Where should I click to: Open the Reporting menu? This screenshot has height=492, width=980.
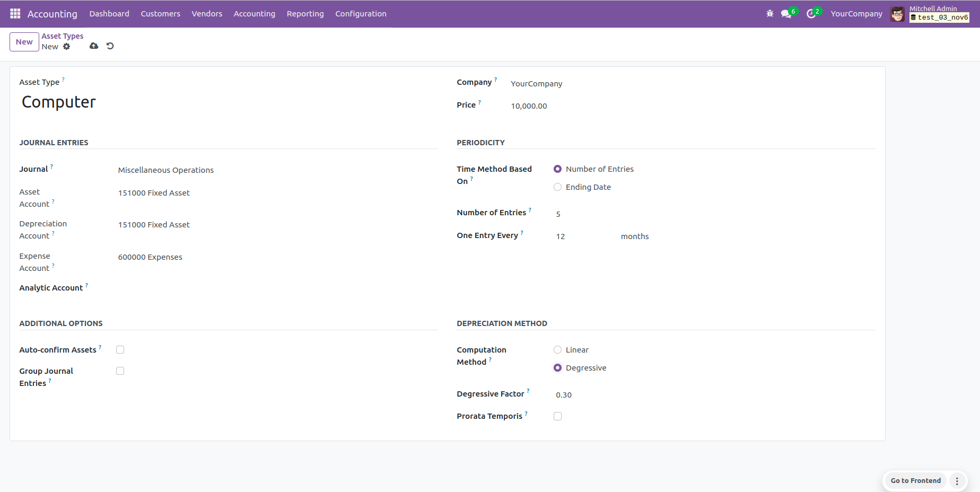click(305, 14)
